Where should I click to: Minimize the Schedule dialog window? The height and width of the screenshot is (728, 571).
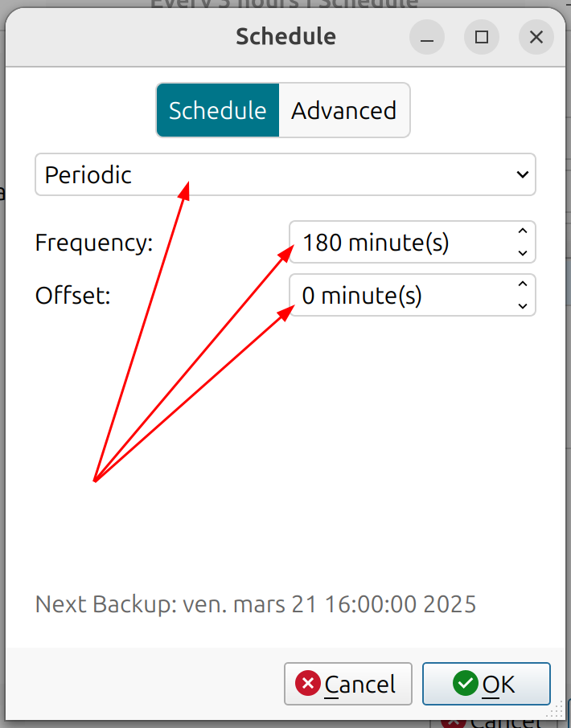pos(426,37)
